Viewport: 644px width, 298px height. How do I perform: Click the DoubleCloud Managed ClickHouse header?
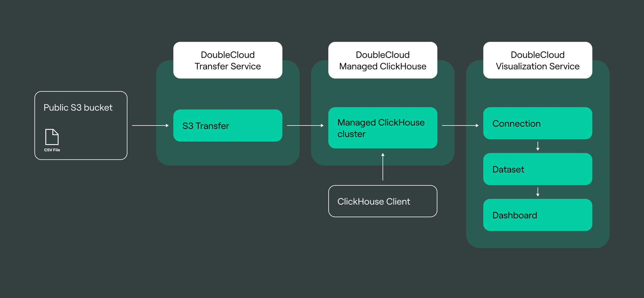pyautogui.click(x=383, y=60)
